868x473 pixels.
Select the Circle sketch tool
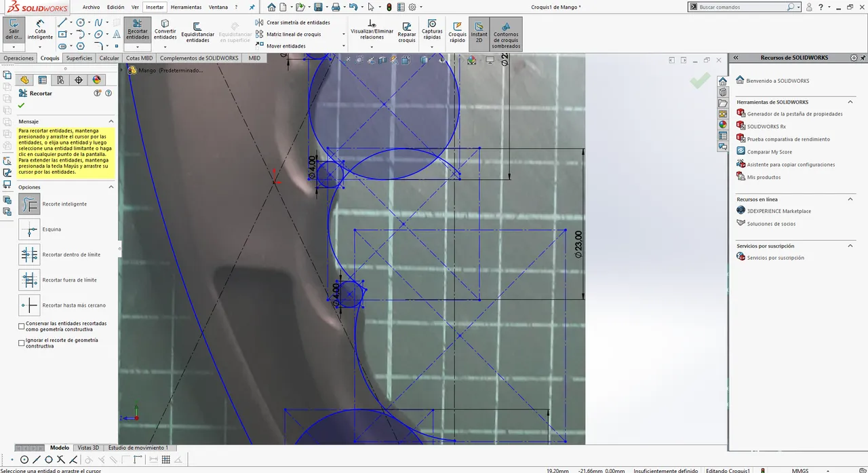point(81,22)
